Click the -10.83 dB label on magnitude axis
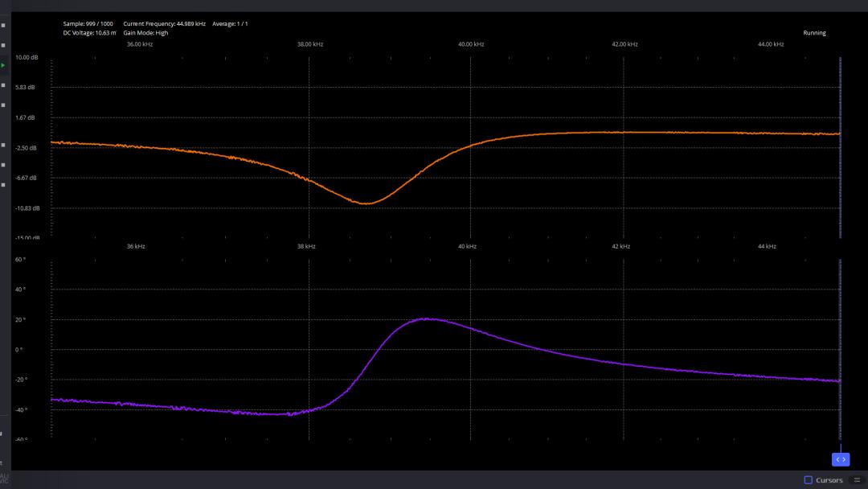 coord(27,208)
